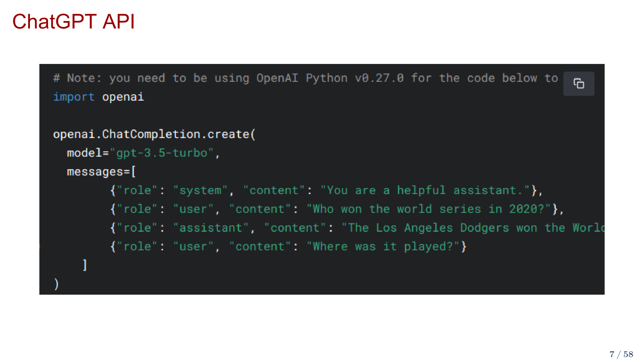This screenshot has width=644, height=362.
Task: Click the 'messages=[' code line
Action: point(101,172)
